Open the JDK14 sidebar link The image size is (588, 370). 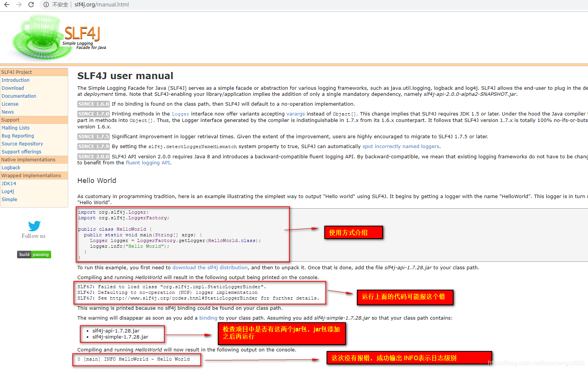pos(9,183)
